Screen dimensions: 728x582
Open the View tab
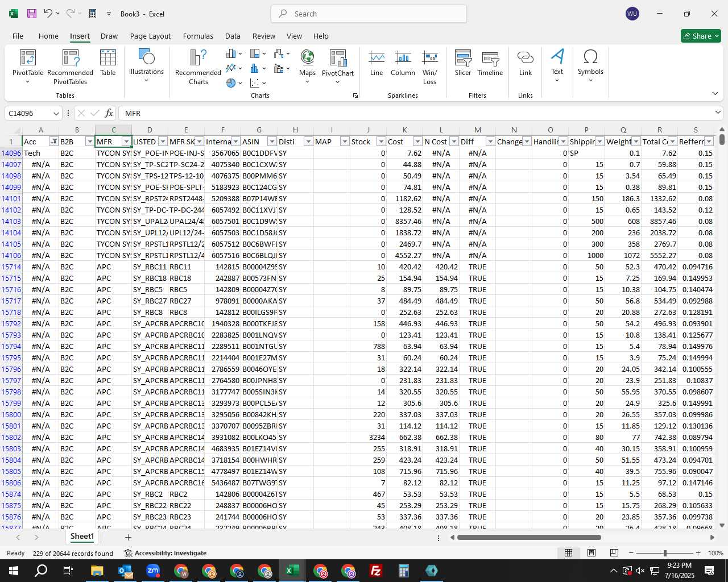tap(294, 36)
